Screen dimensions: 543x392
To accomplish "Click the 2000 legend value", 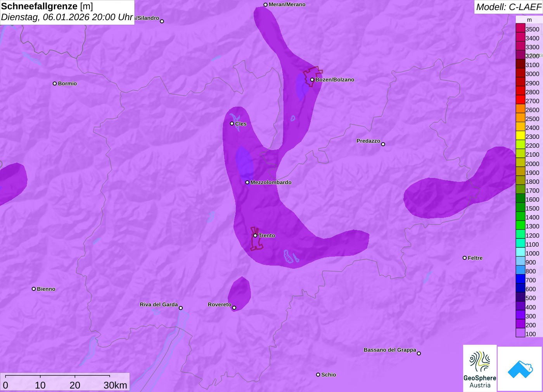I will click(532, 164).
